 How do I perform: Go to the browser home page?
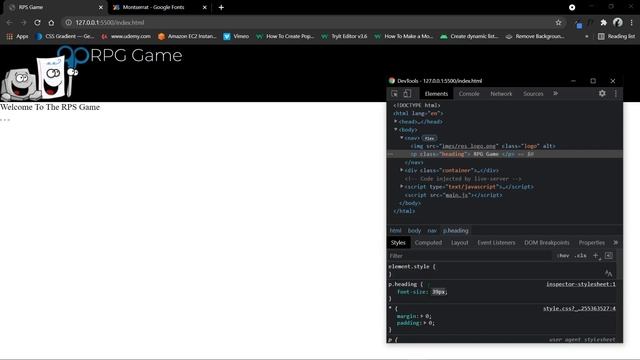point(51,22)
